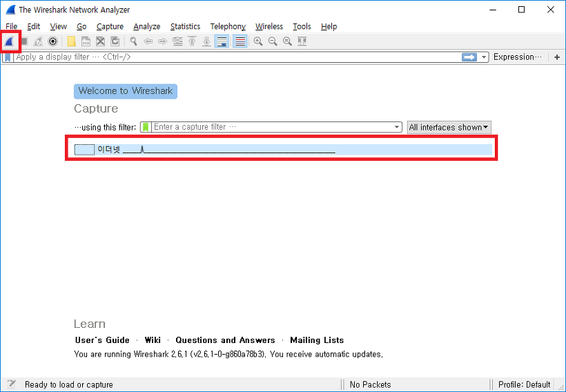The width and height of the screenshot is (566, 392).
Task: Click the Go to specified packet icon
Action: [177, 41]
